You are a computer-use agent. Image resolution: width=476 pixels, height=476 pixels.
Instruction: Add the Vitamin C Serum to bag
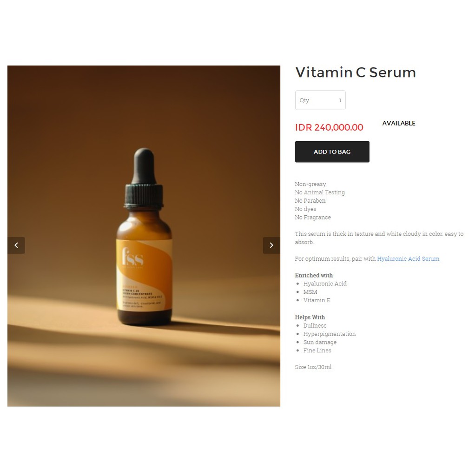pyautogui.click(x=332, y=152)
